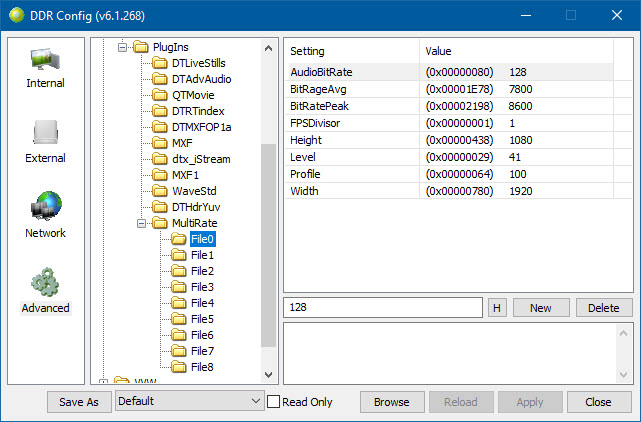
Task: Minimize the DDR Config window
Action: click(526, 16)
